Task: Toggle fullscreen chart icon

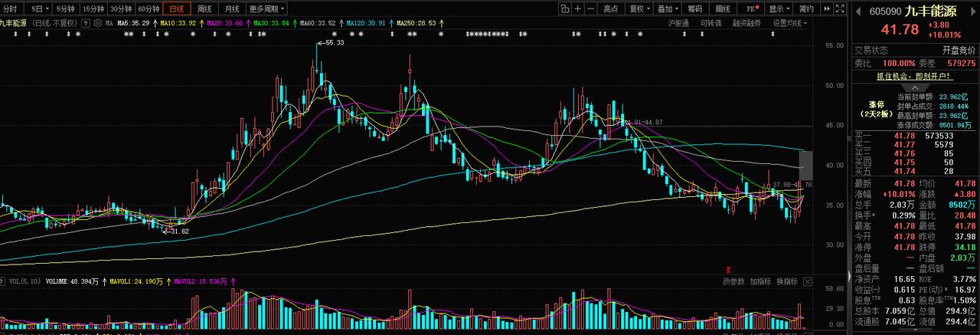Action: click(841, 8)
